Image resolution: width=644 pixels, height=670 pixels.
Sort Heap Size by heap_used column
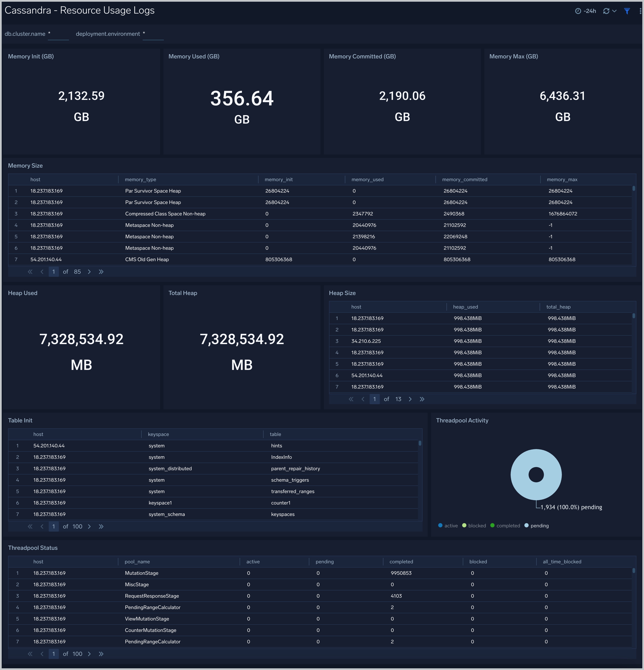tap(466, 307)
